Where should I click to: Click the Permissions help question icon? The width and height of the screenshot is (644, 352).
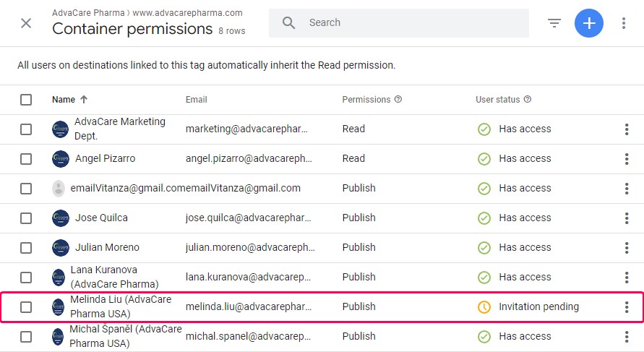(398, 100)
